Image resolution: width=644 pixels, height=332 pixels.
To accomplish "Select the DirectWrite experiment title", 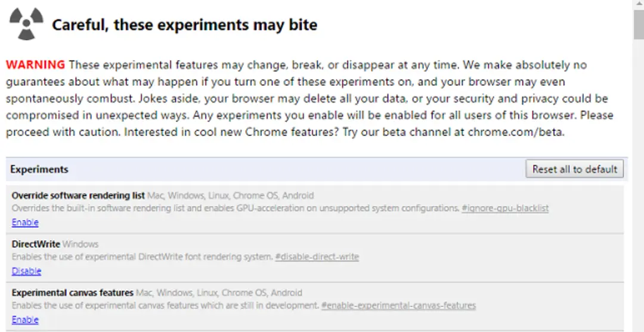I will coord(36,244).
